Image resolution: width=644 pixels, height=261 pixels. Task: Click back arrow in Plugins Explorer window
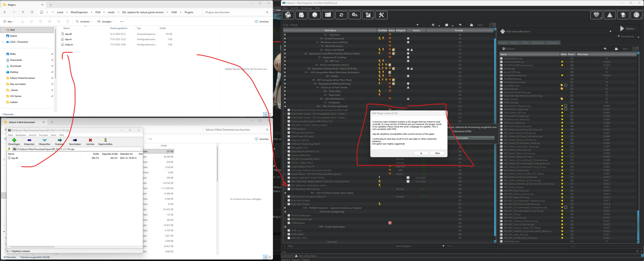[5, 12]
